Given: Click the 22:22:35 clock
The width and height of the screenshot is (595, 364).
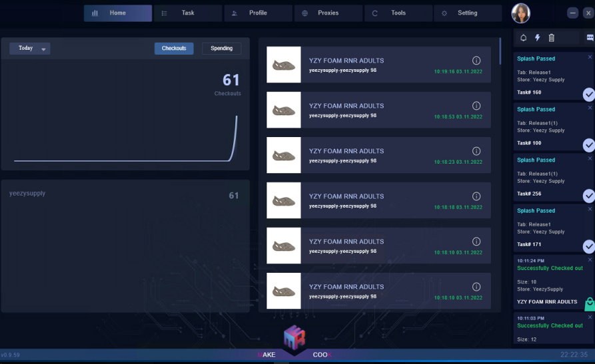Looking at the screenshot, I should point(574,355).
